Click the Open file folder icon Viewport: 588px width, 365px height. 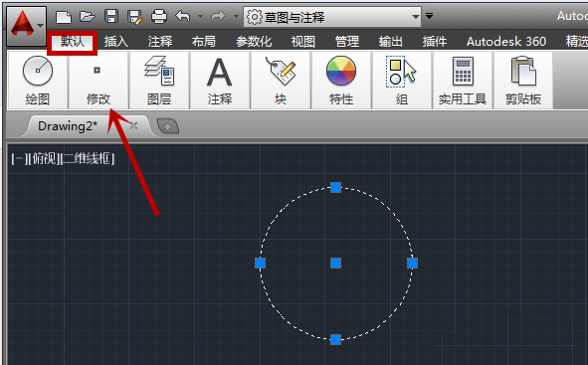(x=87, y=17)
